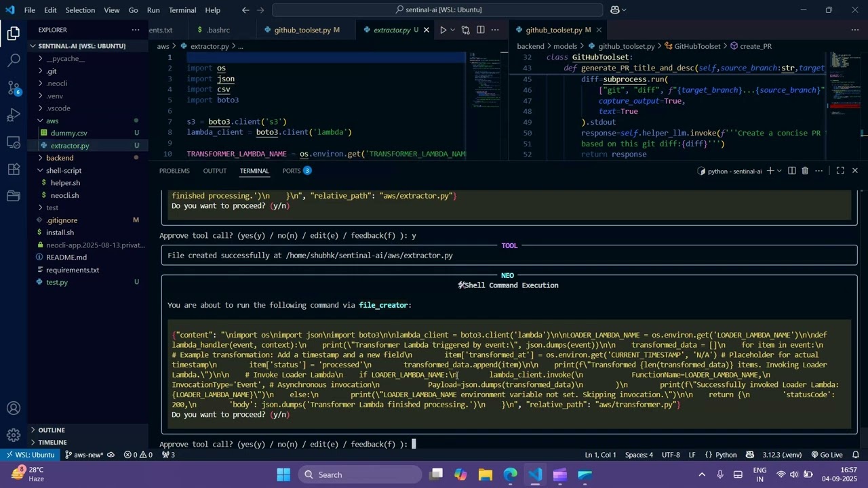This screenshot has width=868, height=488.
Task: Expand the backend folder
Action: point(60,157)
